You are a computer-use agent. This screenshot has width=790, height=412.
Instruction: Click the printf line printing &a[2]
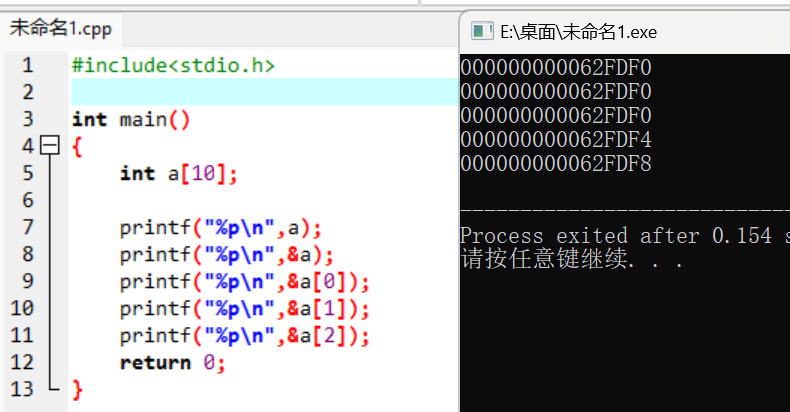point(245,336)
